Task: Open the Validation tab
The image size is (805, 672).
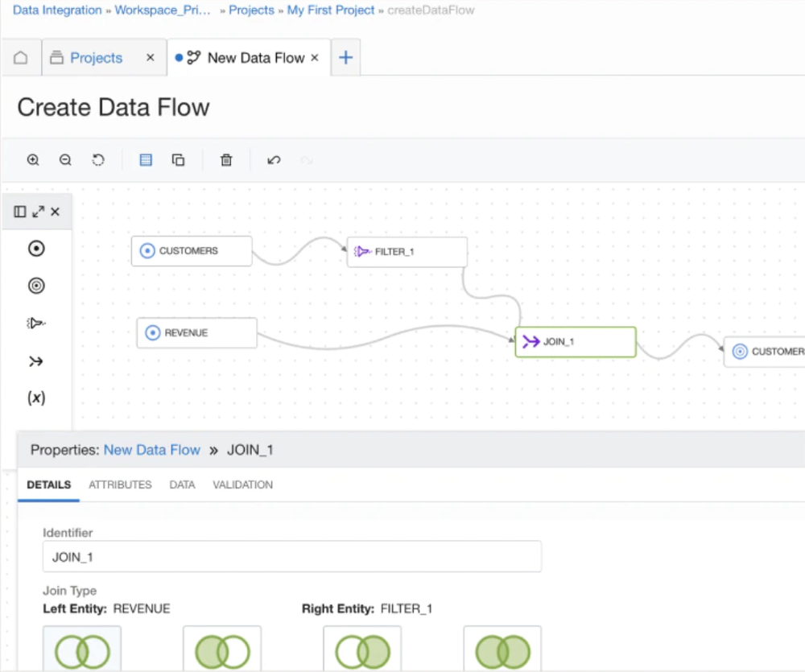Action: (242, 484)
